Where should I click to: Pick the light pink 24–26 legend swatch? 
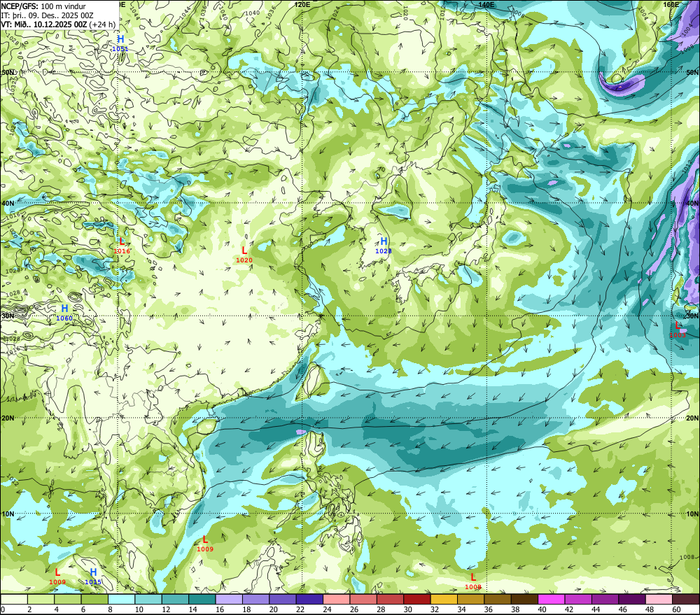point(337,600)
